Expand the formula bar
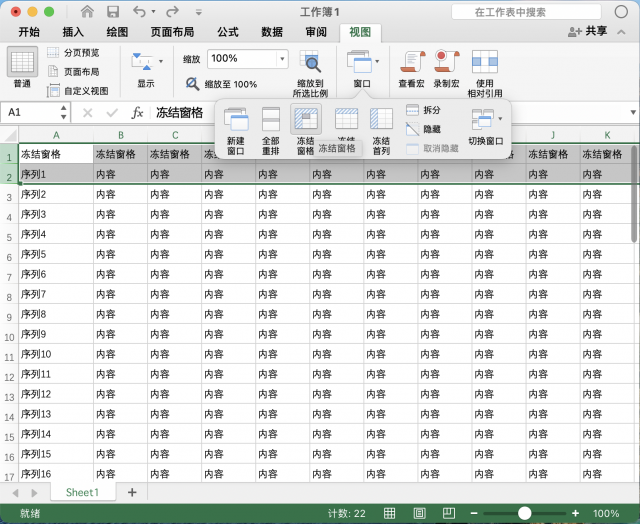This screenshot has width=640, height=524. pyautogui.click(x=633, y=112)
